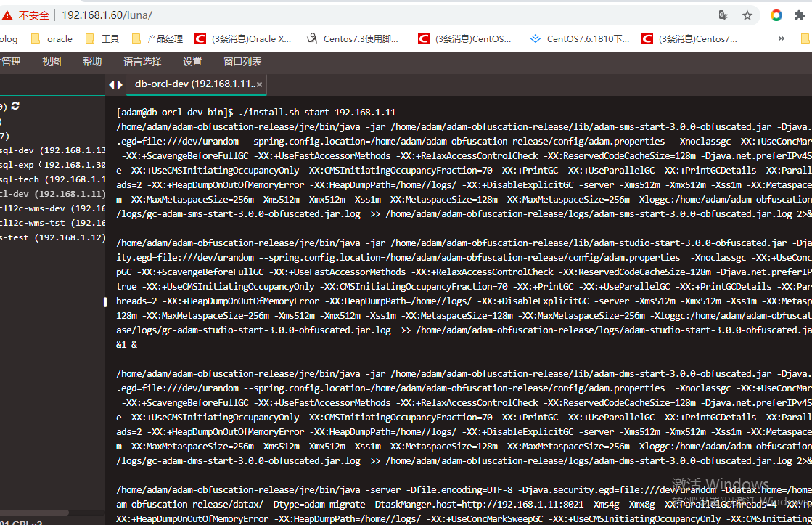Open the (3条消息)Centos7... bookmark

point(689,39)
